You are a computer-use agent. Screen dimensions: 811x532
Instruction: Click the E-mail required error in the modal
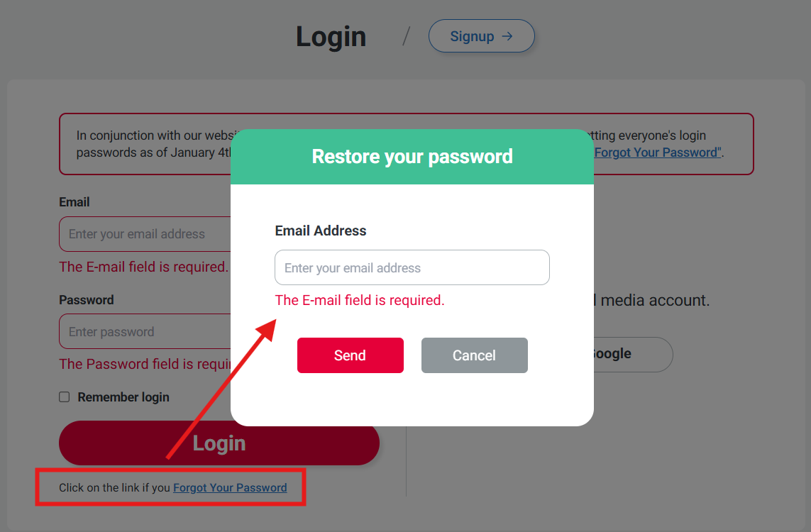[x=360, y=300]
